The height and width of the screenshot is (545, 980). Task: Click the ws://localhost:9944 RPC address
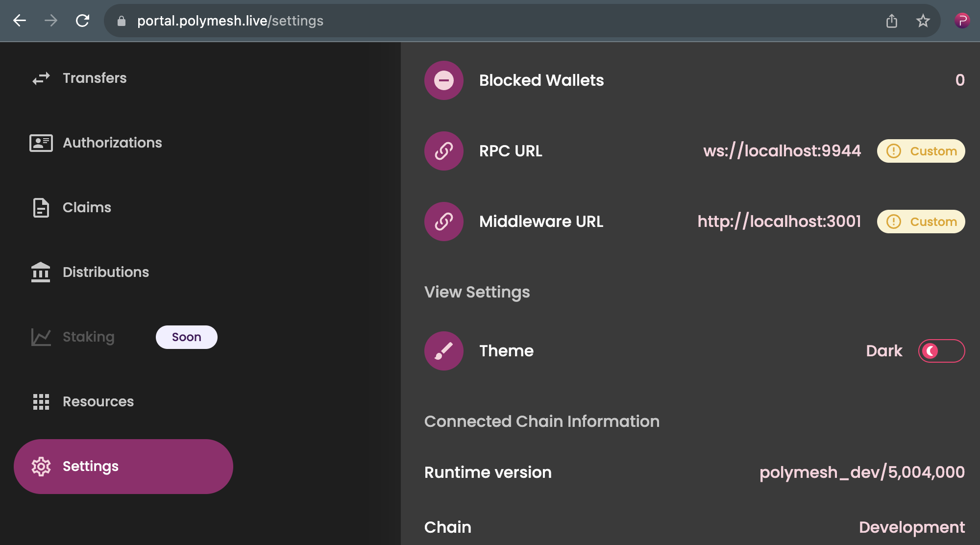[x=782, y=150]
